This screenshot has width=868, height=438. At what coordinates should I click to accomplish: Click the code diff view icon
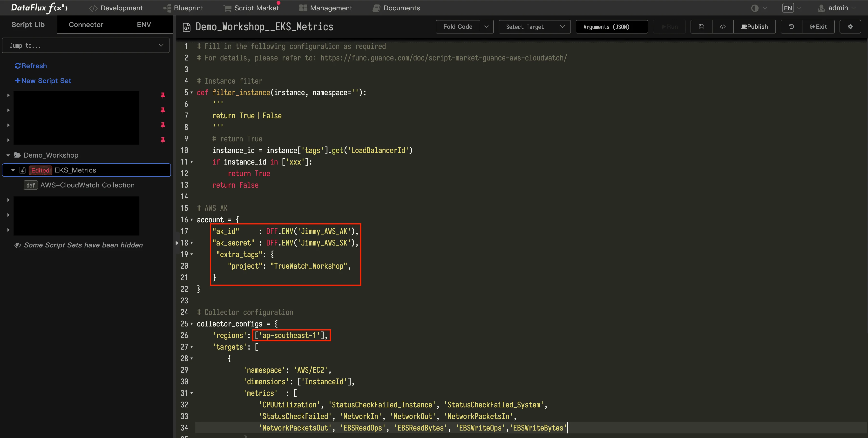(722, 27)
